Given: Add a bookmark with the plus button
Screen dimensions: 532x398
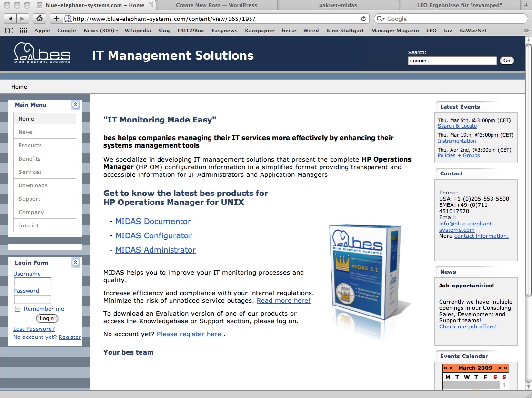Looking at the screenshot, I should click(57, 19).
